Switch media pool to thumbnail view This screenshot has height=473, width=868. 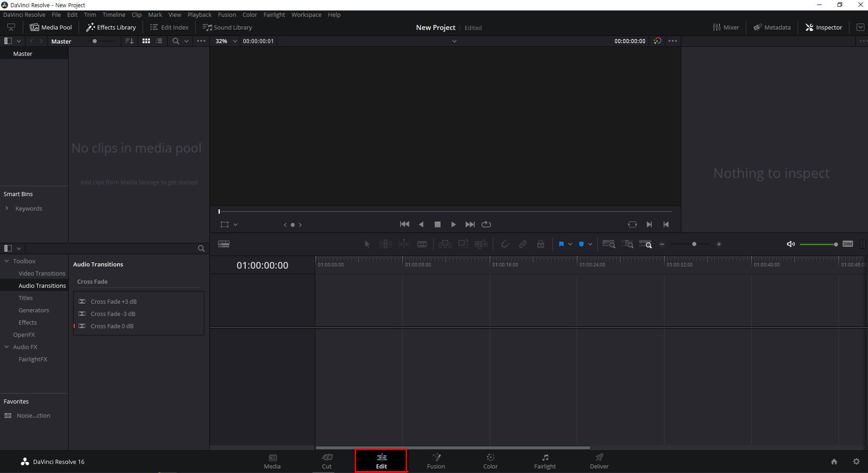click(146, 41)
